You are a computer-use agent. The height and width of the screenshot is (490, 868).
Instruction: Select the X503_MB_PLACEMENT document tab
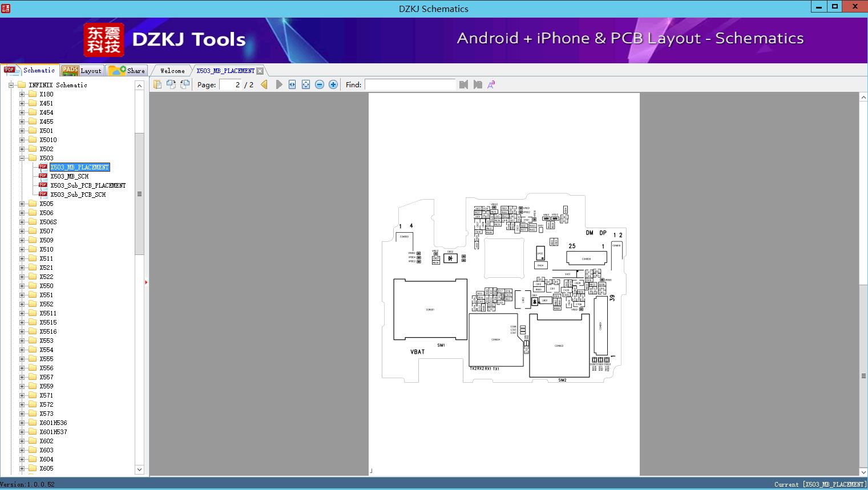point(225,71)
